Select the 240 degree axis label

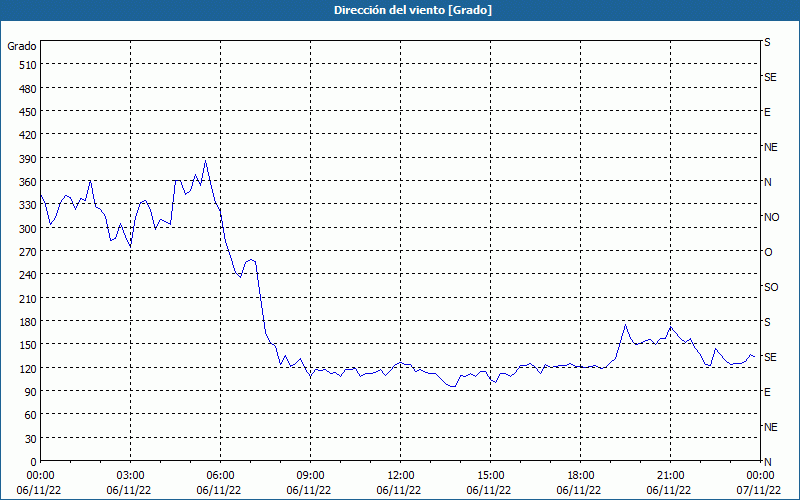click(28, 275)
